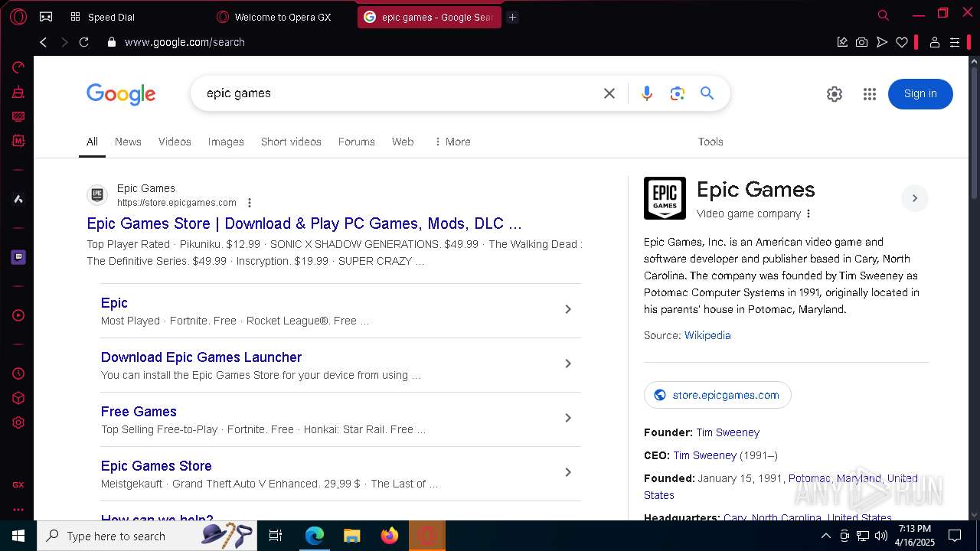This screenshot has height=551, width=980.
Task: Open Extensions cube icon in sidebar
Action: (x=18, y=398)
